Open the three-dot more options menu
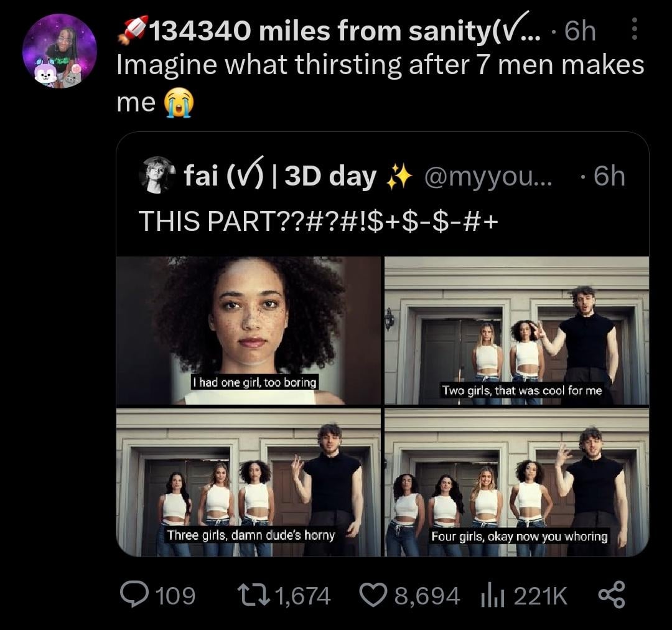The image size is (672, 630). pos(634,29)
